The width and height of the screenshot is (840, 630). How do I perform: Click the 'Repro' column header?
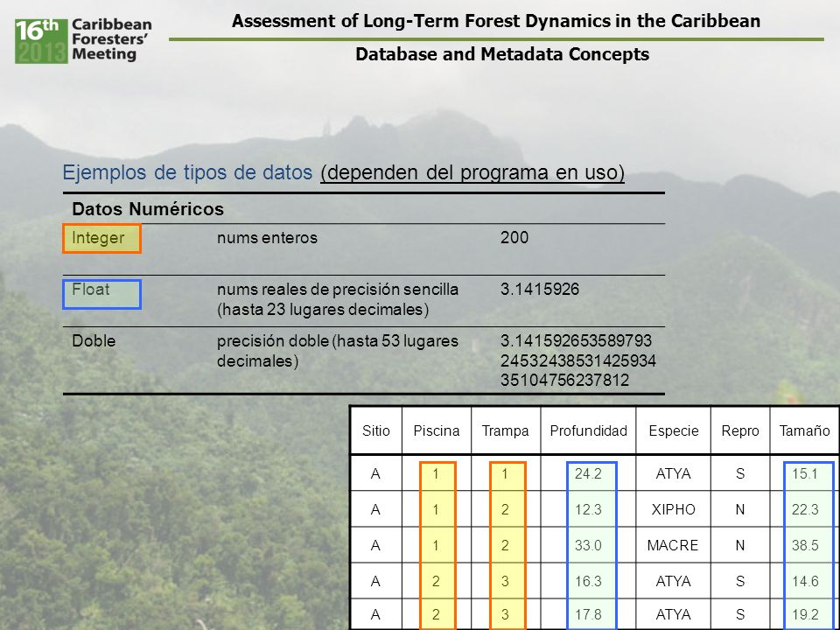pyautogui.click(x=740, y=430)
